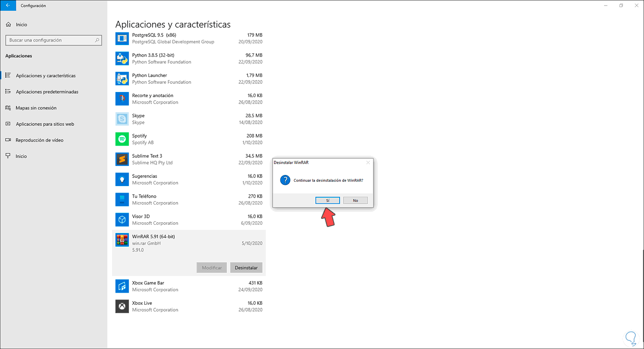644x349 pixels.
Task: Click the back arrow in title bar
Action: 8,6
